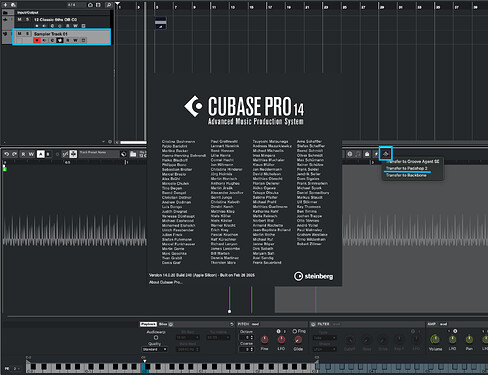Disable record enable on Sampler Track 01
This screenshot has height=375, width=488.
[x=37, y=40]
